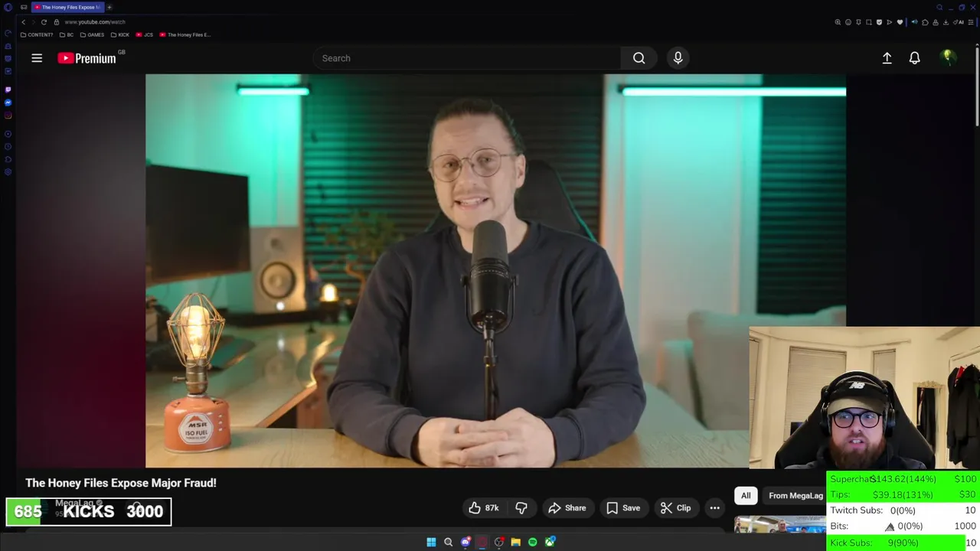The width and height of the screenshot is (980, 551).
Task: Open the GAMES bookmarks folder
Action: point(92,34)
